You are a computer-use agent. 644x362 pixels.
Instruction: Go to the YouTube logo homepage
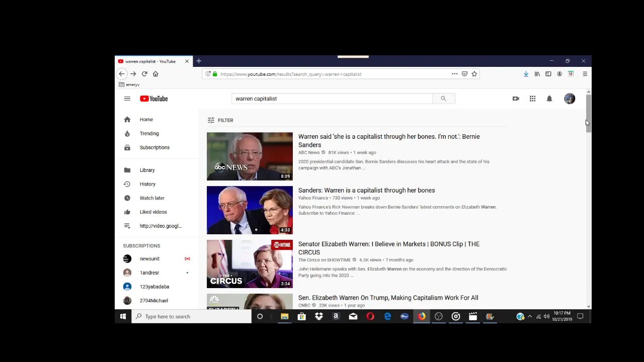coord(154,99)
